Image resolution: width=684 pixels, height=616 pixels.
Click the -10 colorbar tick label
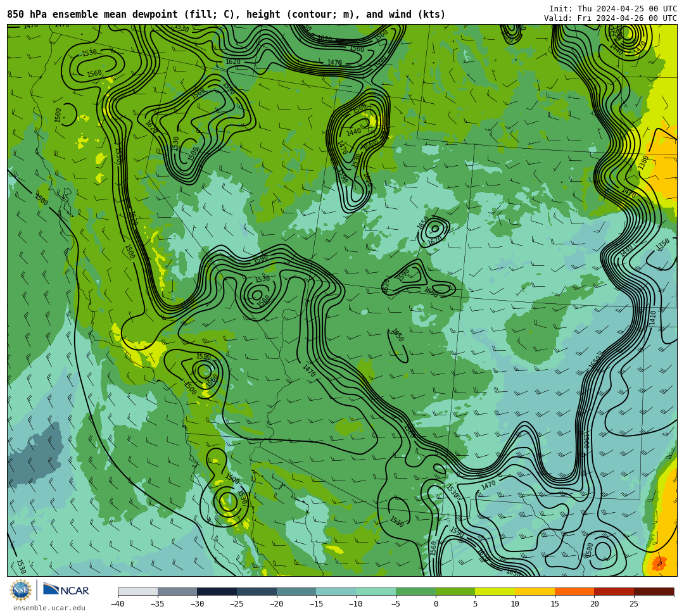tap(355, 604)
